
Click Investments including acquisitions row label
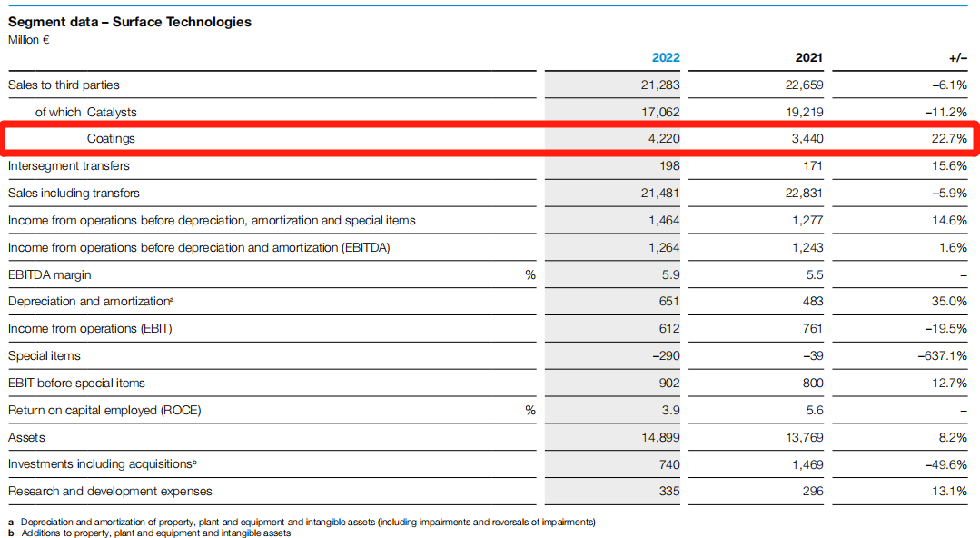point(102,463)
